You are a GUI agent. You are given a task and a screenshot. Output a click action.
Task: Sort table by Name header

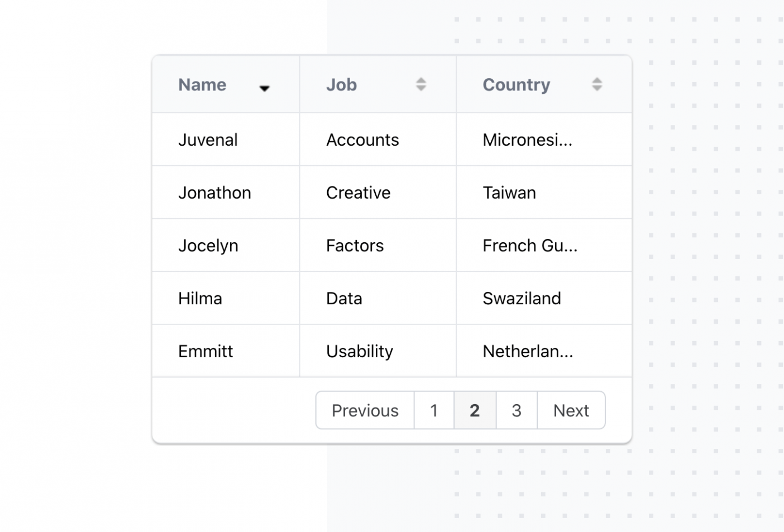203,85
